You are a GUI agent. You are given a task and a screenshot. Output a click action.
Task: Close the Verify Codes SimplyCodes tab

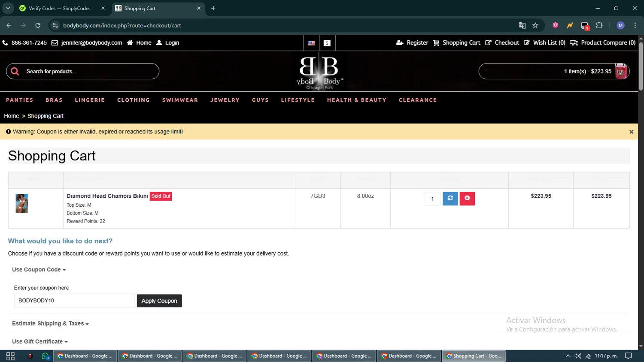[x=103, y=8]
